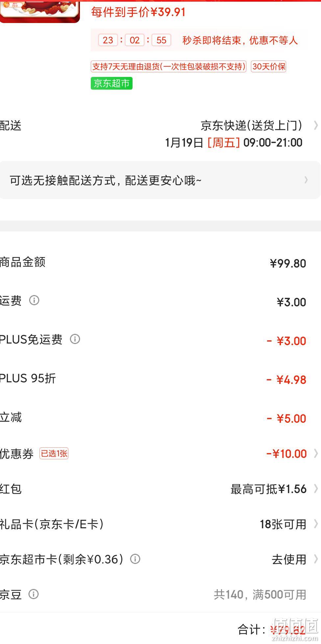The width and height of the screenshot is (321, 644).
Task: Tap the seckill countdown timer
Action: [135, 40]
